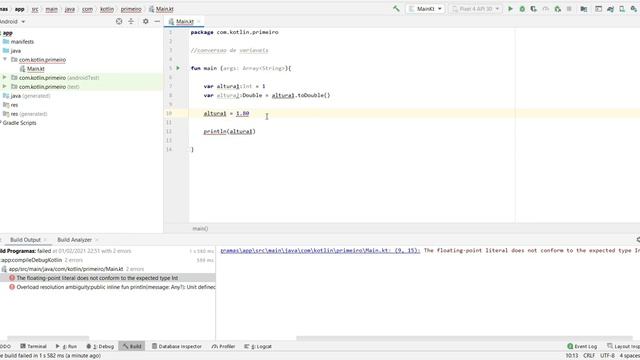The width and height of the screenshot is (640, 360).
Task: Open the Event Log button
Action: pyautogui.click(x=582, y=346)
